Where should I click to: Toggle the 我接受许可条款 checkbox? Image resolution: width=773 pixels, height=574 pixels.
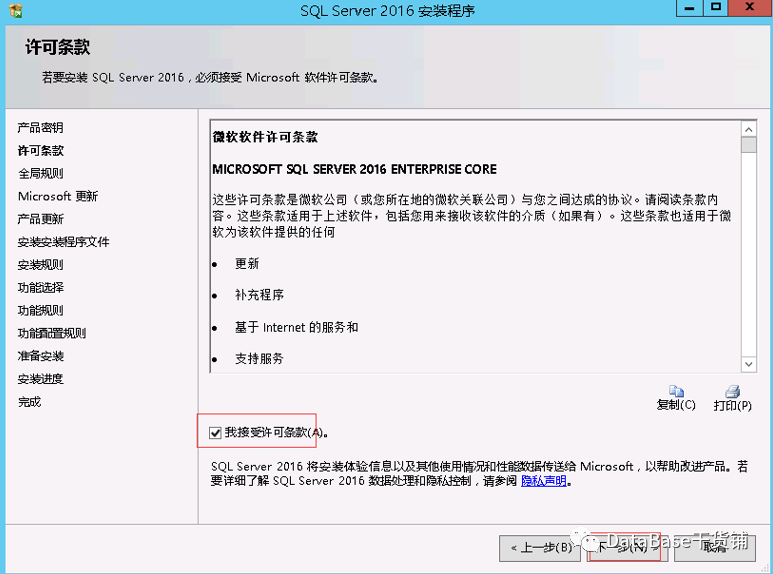(215, 433)
